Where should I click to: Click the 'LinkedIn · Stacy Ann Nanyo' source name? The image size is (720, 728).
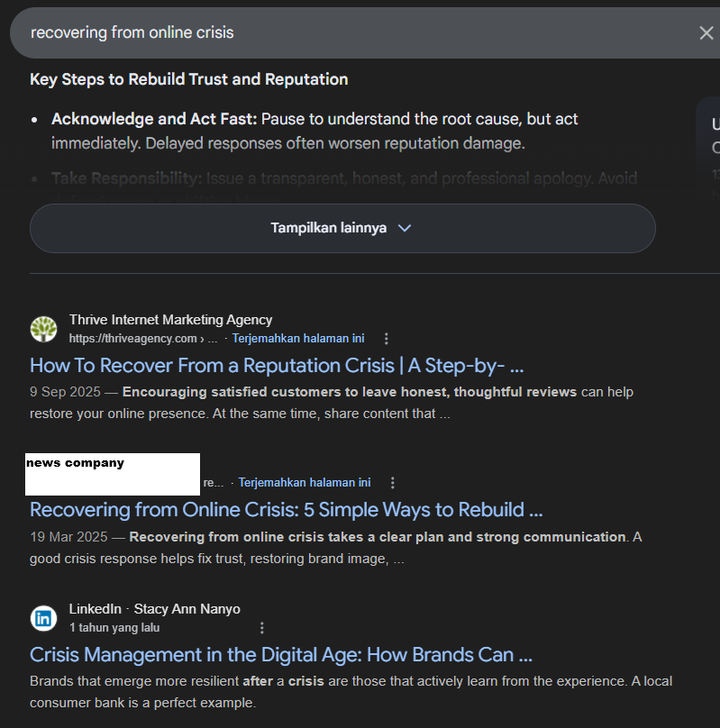(155, 609)
